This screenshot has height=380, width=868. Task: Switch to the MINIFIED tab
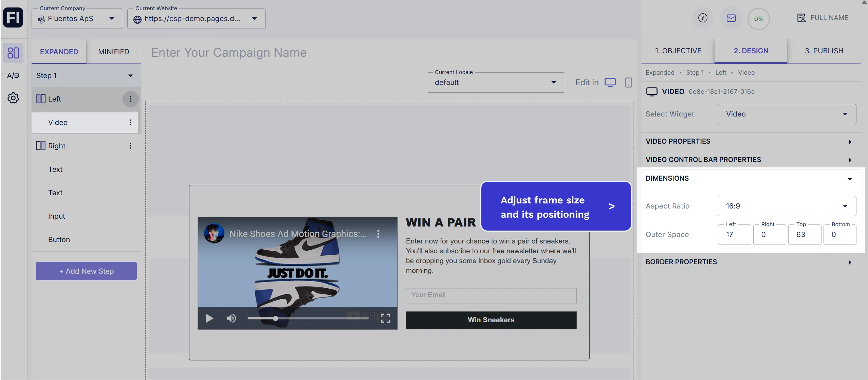114,52
